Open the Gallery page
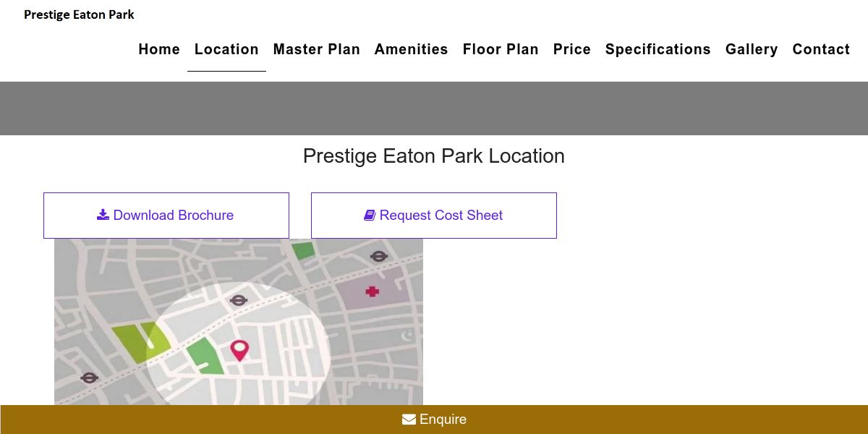This screenshot has height=434, width=868. [x=752, y=49]
